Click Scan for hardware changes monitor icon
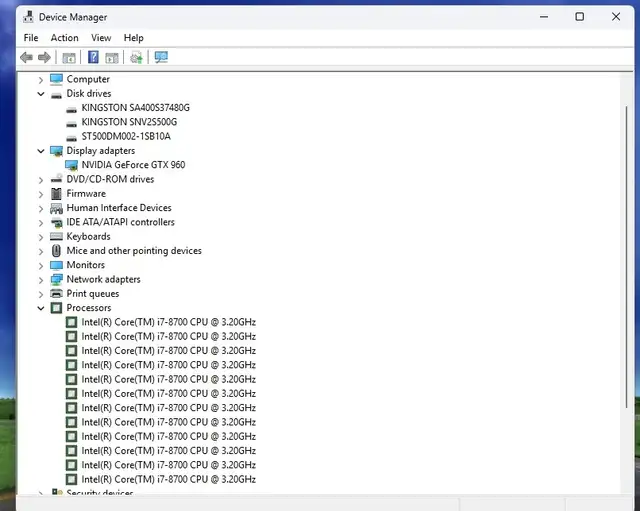Screen dimensions: 640x511 pos(161,57)
